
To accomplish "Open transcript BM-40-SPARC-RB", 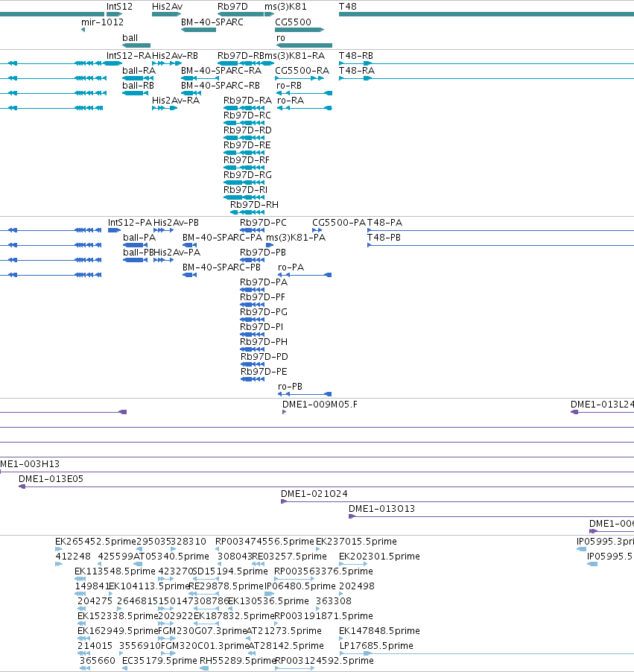I will [x=221, y=85].
